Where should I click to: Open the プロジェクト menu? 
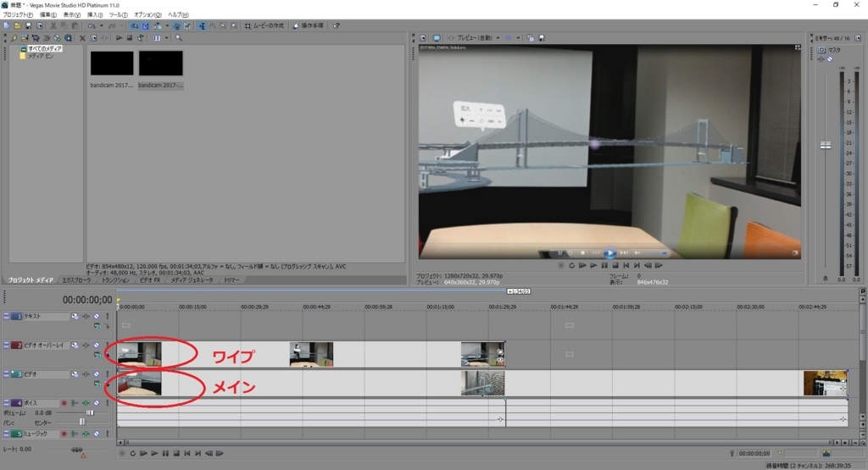(x=19, y=14)
